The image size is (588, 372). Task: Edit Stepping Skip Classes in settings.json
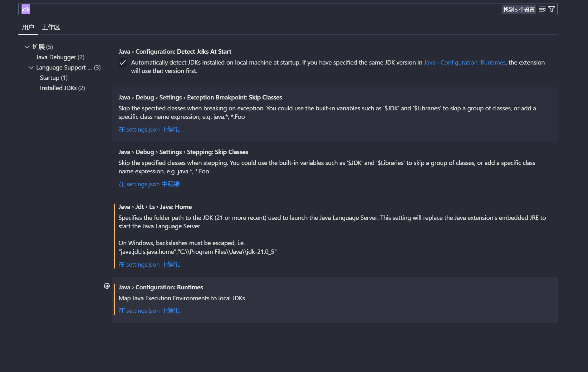149,184
